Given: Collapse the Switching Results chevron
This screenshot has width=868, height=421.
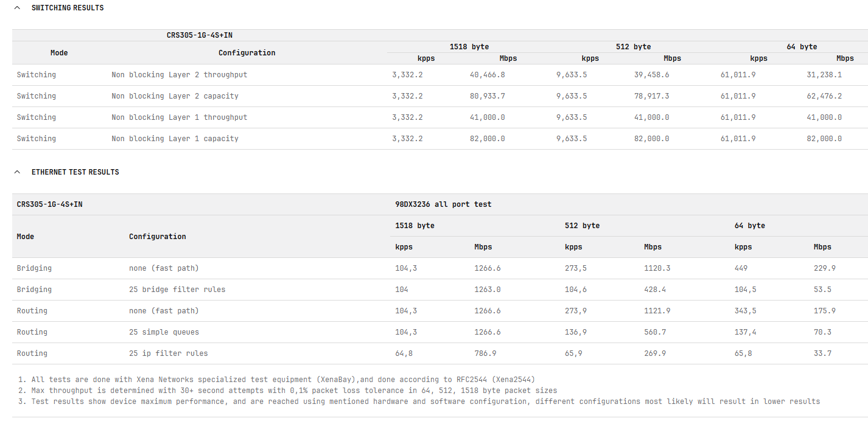Looking at the screenshot, I should point(17,8).
